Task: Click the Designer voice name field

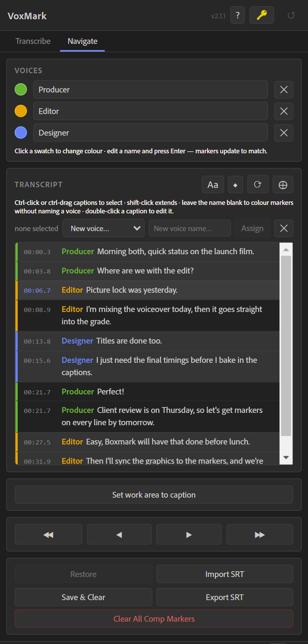Action: [x=151, y=132]
